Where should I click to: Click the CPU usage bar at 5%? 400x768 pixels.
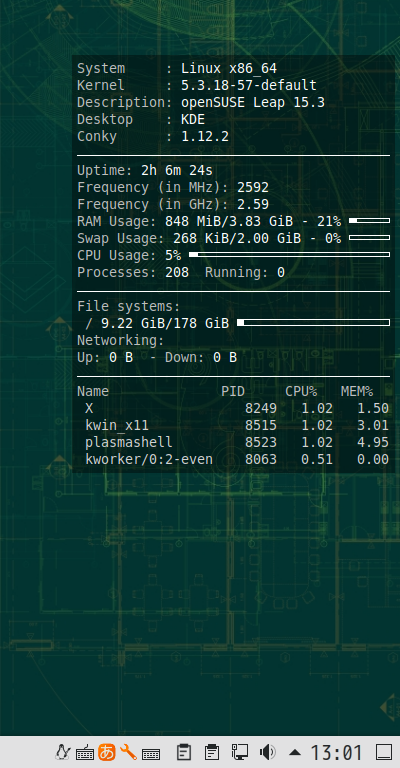pos(289,255)
